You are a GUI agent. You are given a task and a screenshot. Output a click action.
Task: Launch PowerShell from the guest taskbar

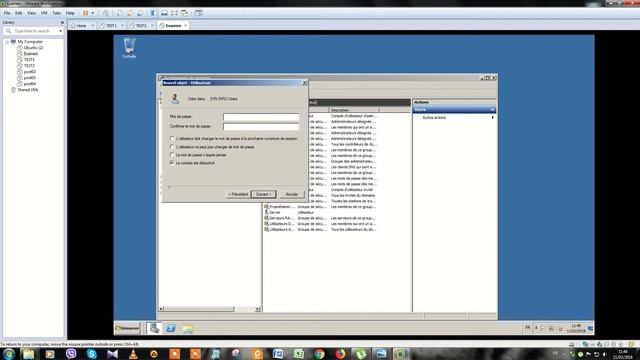171,328
